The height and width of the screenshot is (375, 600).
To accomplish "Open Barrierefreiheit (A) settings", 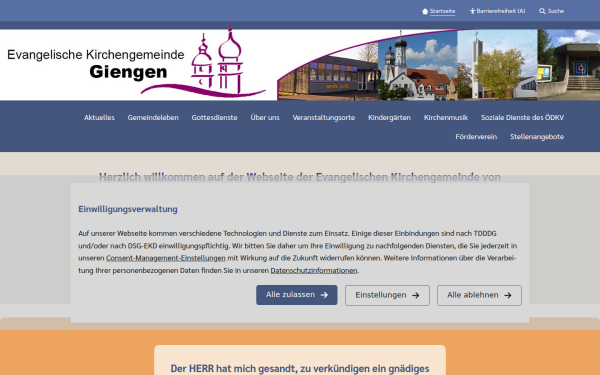I will point(501,11).
